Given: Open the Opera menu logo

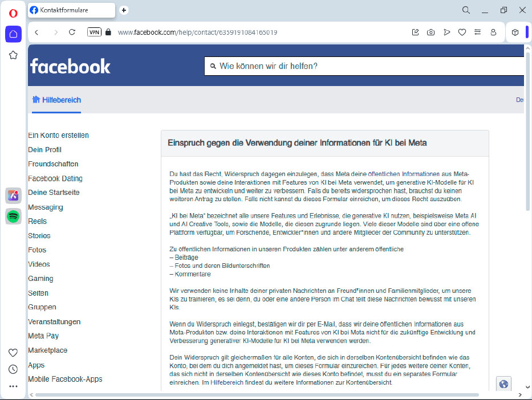Looking at the screenshot, I should (x=13, y=13).
